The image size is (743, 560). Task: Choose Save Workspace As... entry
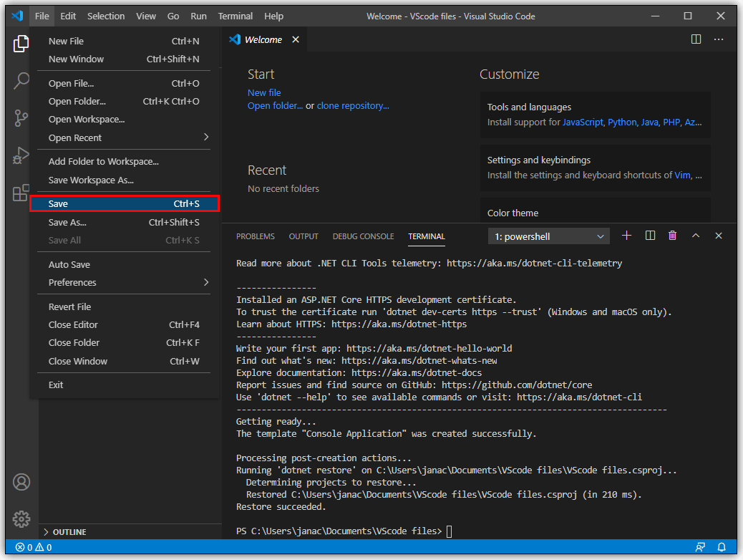(124, 180)
